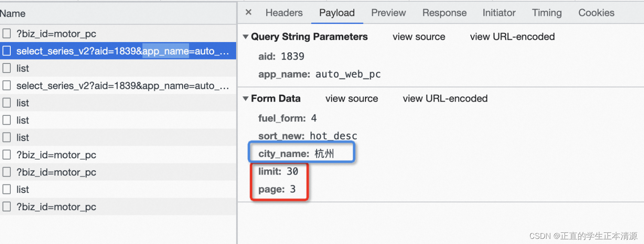Click the aid: 1839 parameter
This screenshot has width=644, height=244.
click(281, 56)
